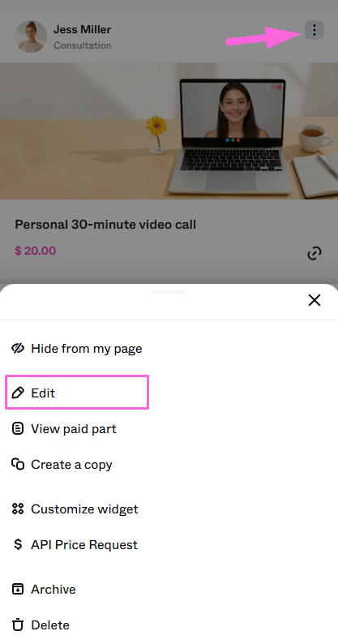Viewport: 338px width, 644px height.
Task: Click the Create a copy duplicate icon
Action: coord(18,465)
